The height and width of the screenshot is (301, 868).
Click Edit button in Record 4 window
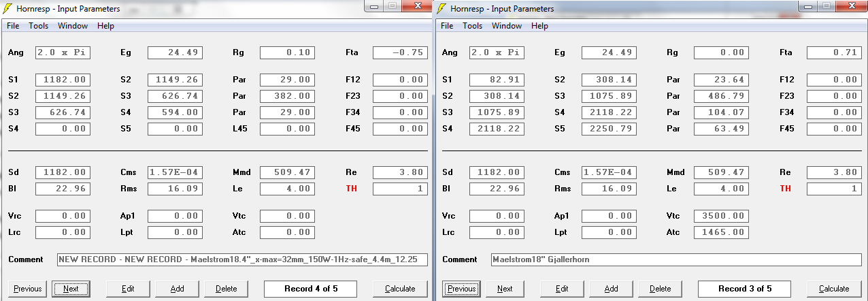[x=128, y=289]
